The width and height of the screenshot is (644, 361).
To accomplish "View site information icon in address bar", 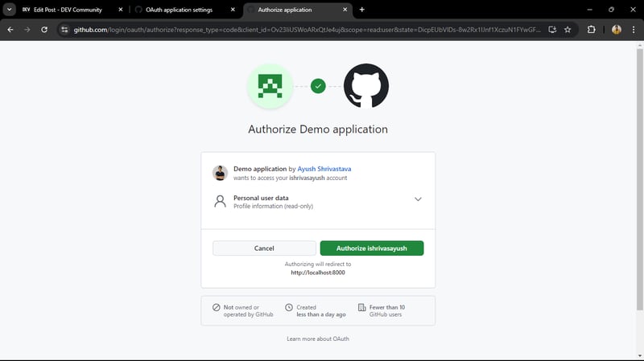I will [64, 30].
